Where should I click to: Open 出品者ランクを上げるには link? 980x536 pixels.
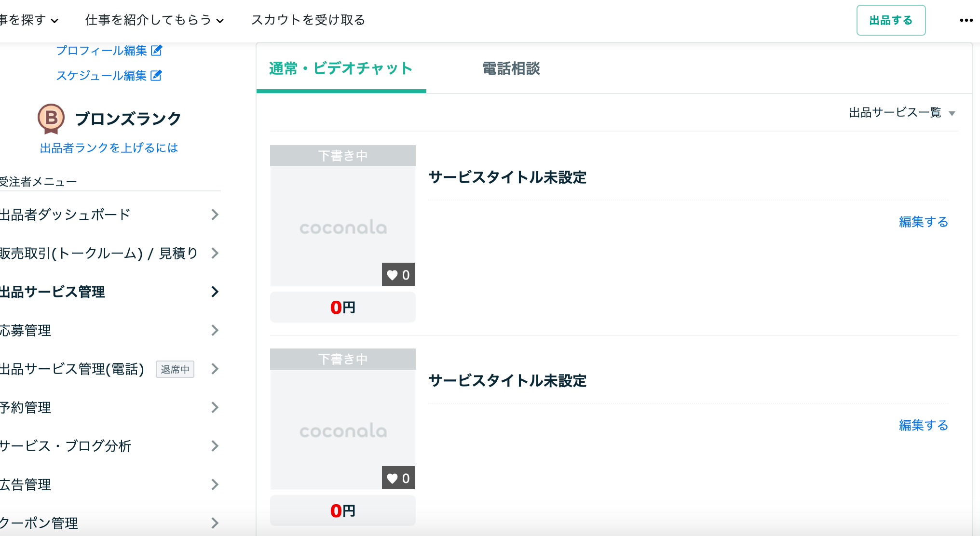(109, 147)
